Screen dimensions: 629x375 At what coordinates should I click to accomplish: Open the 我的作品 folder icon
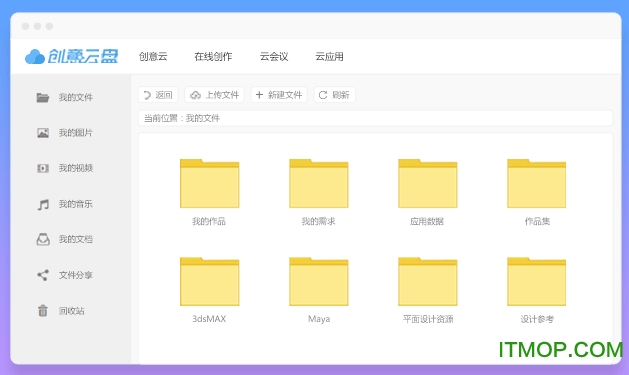209,183
